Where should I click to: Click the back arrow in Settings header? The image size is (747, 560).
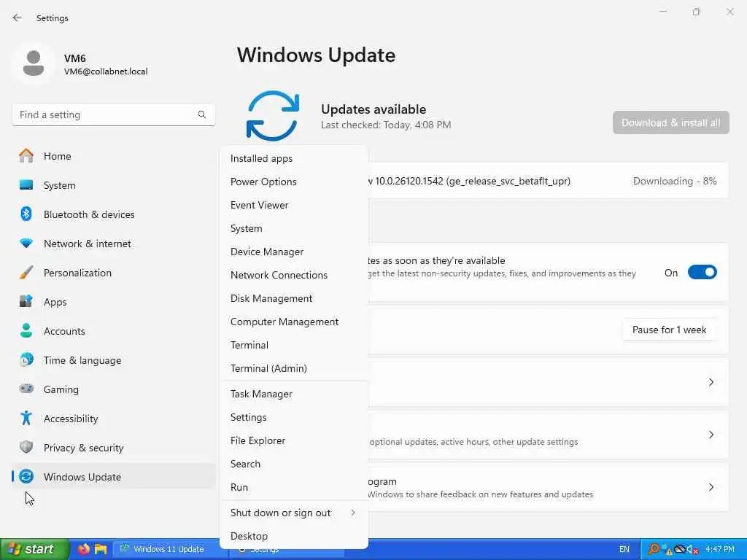(18, 17)
